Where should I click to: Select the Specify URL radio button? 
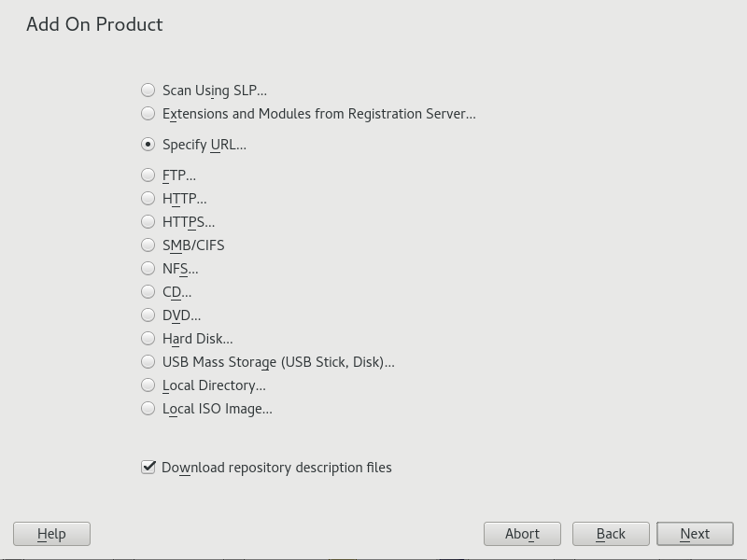(148, 145)
